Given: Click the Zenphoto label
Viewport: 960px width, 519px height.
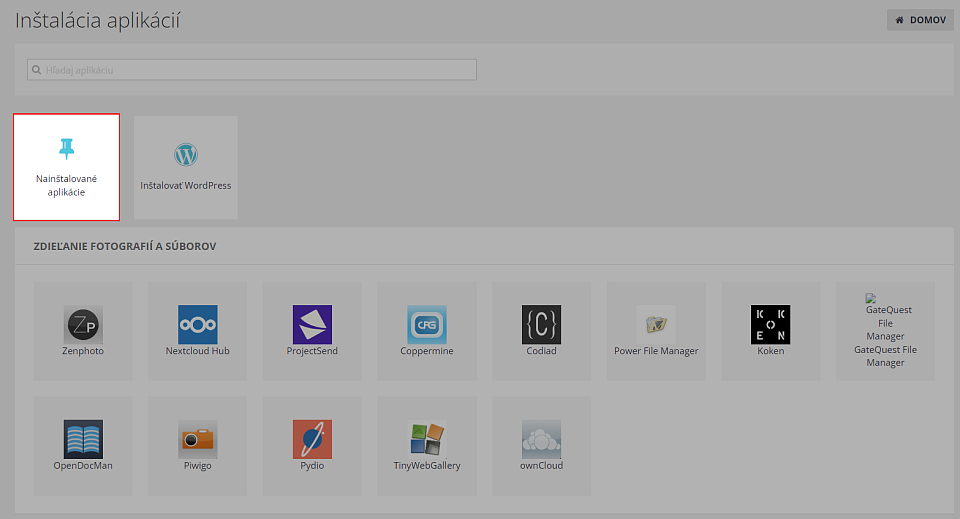Looking at the screenshot, I should click(83, 351).
